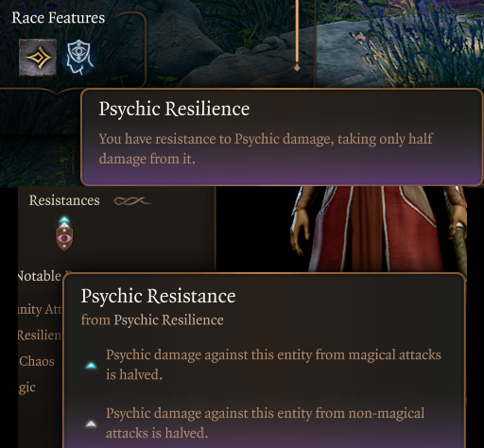
Task: Select the Chaos entry in the features list
Action: (37, 361)
